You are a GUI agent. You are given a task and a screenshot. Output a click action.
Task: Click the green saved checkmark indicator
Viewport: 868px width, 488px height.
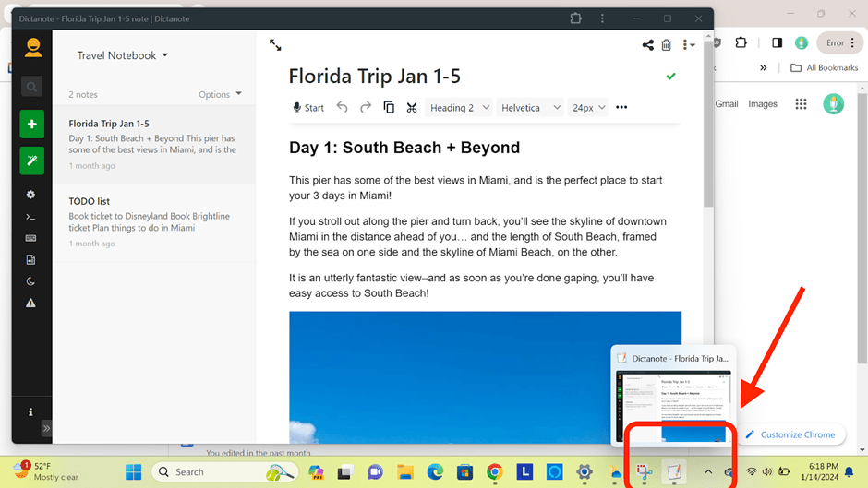coord(671,76)
